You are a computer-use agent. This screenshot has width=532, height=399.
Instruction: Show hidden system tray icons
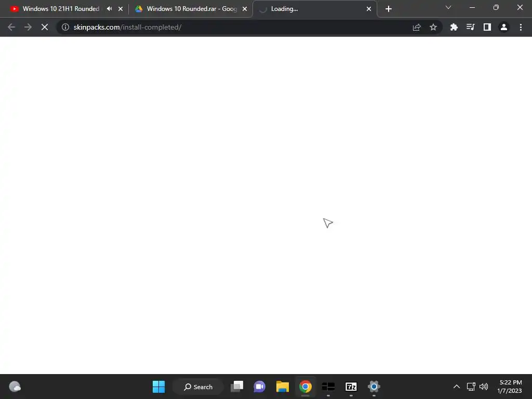[x=457, y=387]
